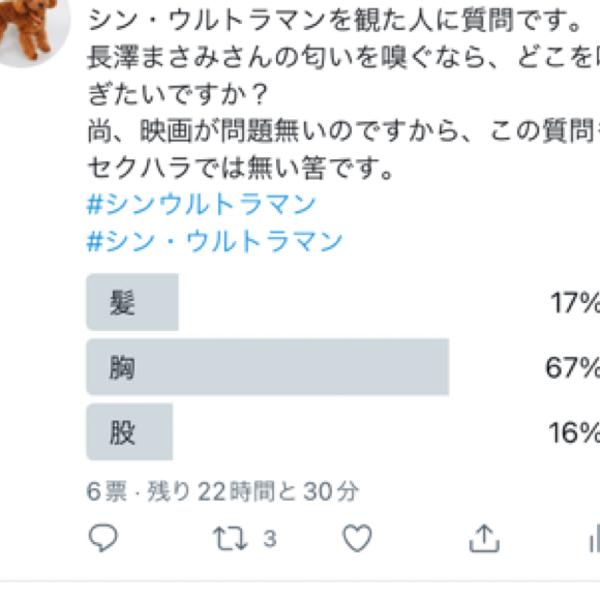
Task: Click the retweet arrows icon
Action: point(230,538)
